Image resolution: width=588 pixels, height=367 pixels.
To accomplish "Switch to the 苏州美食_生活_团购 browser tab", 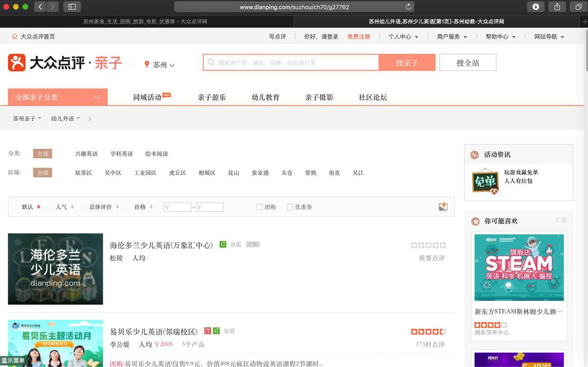I will tap(145, 21).
